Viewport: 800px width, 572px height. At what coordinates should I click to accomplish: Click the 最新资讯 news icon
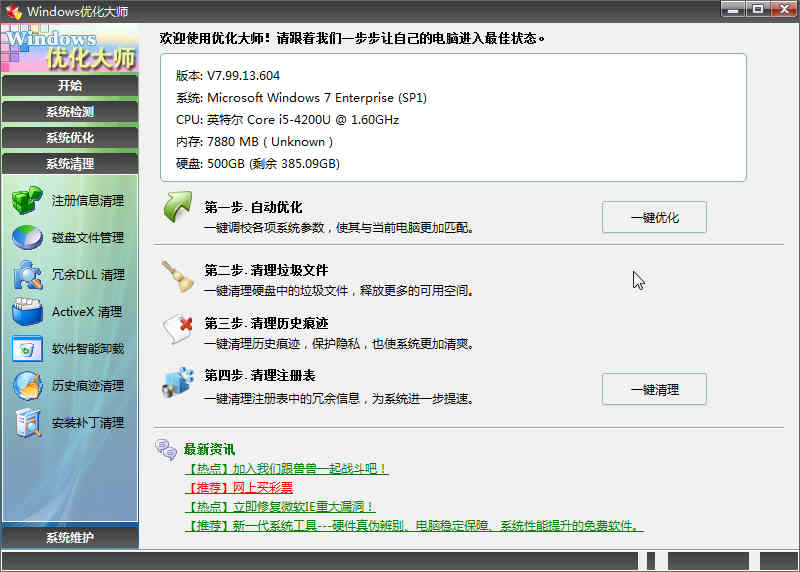point(165,449)
